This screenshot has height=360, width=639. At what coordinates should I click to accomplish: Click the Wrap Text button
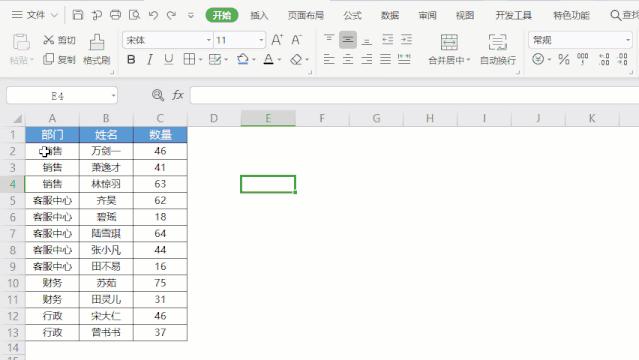498,49
